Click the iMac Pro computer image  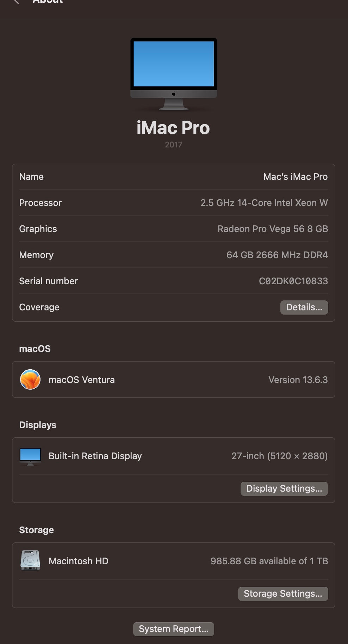click(173, 73)
